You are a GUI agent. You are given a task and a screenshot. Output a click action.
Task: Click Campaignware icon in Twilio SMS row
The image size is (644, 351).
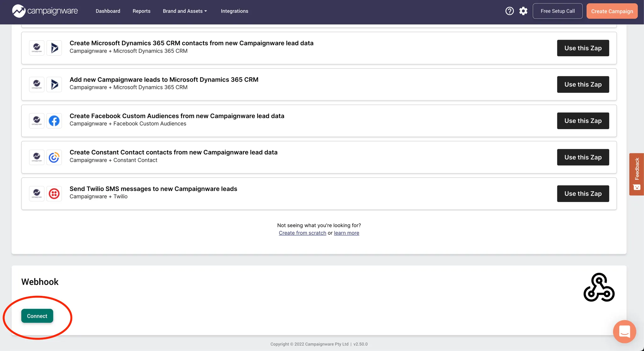pos(37,194)
